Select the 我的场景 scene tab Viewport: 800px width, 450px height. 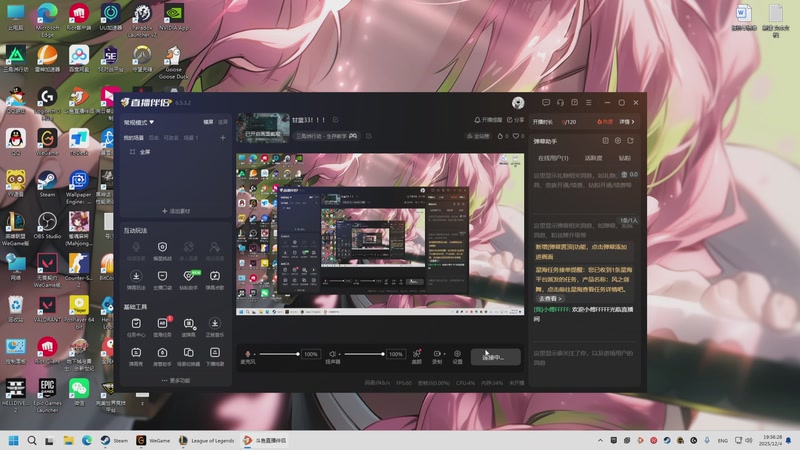134,138
